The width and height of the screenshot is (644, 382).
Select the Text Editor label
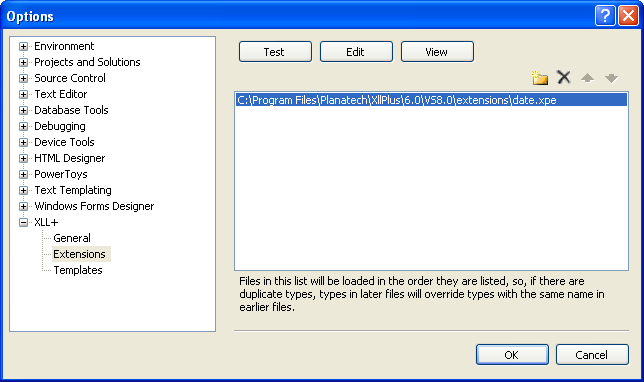pos(60,94)
